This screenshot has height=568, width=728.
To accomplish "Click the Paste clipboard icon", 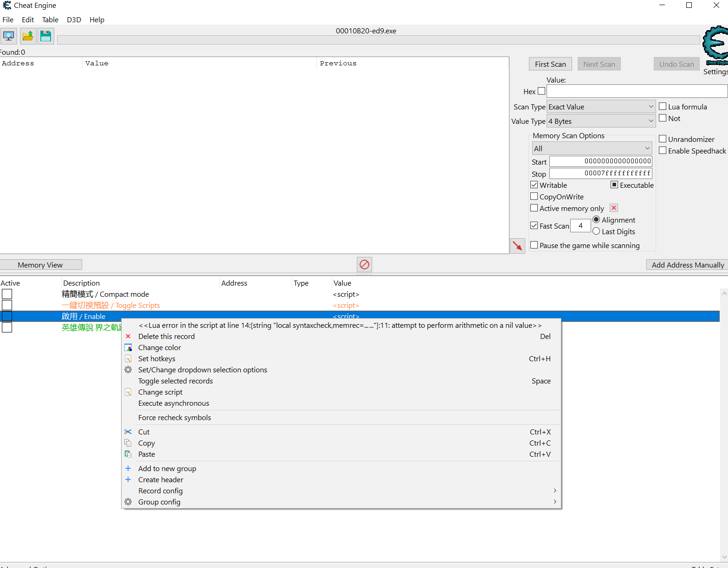I will (x=128, y=454).
